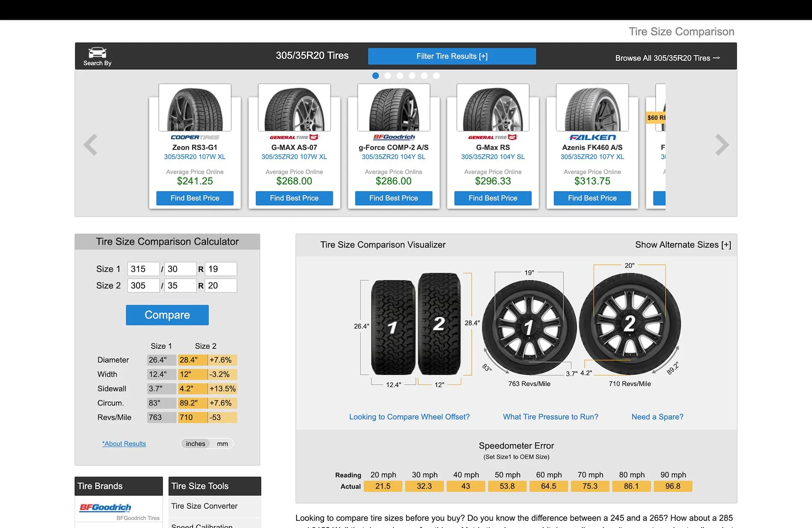
Task: Click Size 2 width field
Action: [143, 286]
